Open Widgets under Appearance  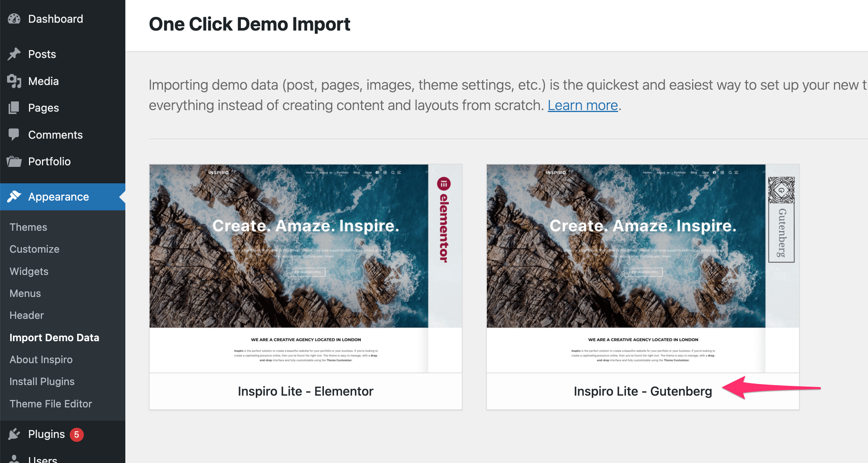pos(29,271)
